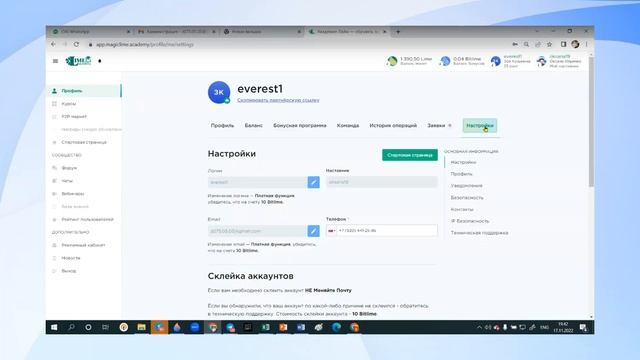640x360 pixels.
Task: Jump to Безопасность in right side navigation
Action: (x=467, y=198)
